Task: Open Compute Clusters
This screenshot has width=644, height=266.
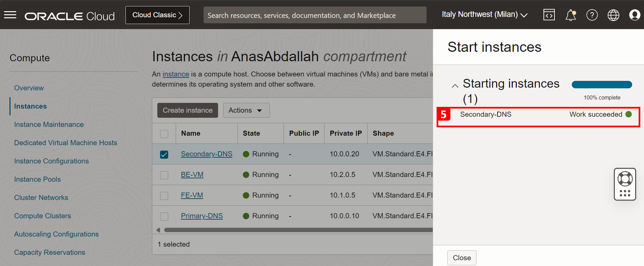Action: click(x=43, y=216)
